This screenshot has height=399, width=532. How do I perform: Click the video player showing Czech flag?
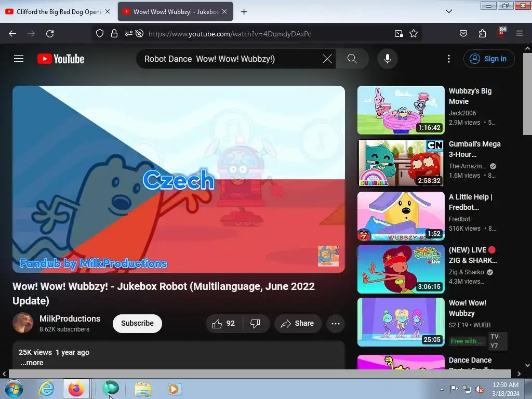(x=179, y=179)
